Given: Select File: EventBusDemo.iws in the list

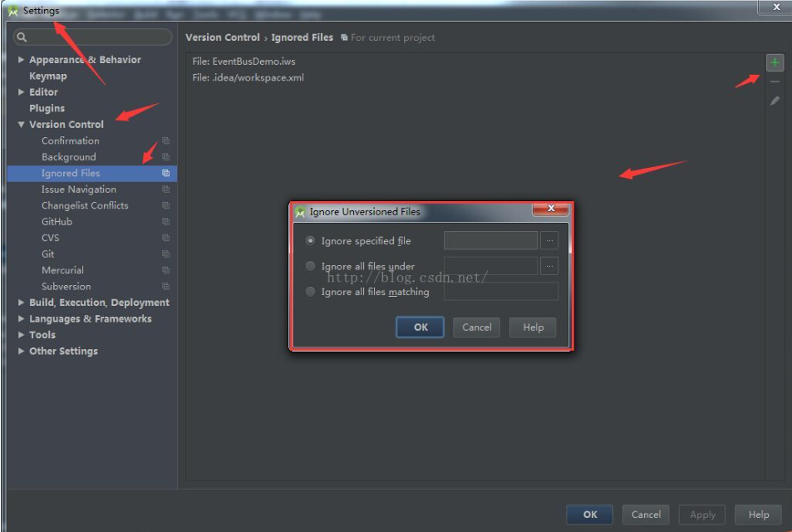Looking at the screenshot, I should pyautogui.click(x=244, y=62).
